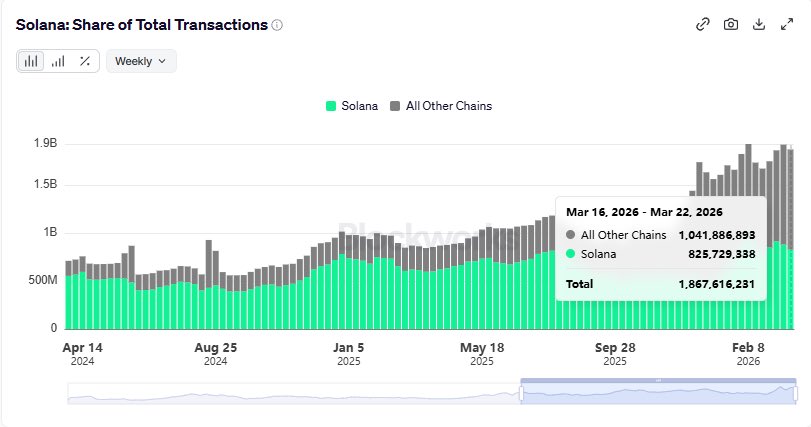Click the right handle of range selector
This screenshot has height=427, width=811.
coord(796,394)
